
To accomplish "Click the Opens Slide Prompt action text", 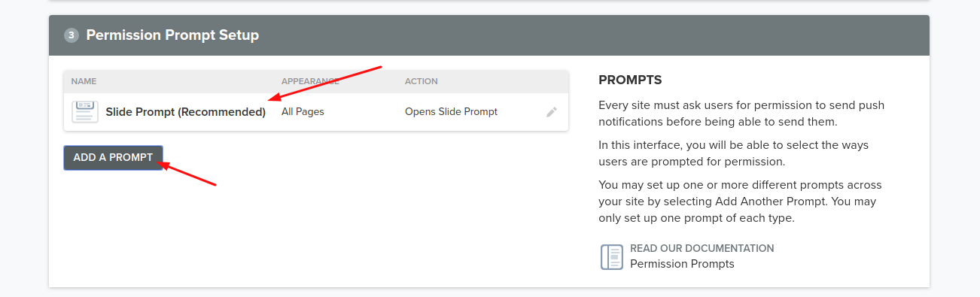I will pyautogui.click(x=451, y=112).
